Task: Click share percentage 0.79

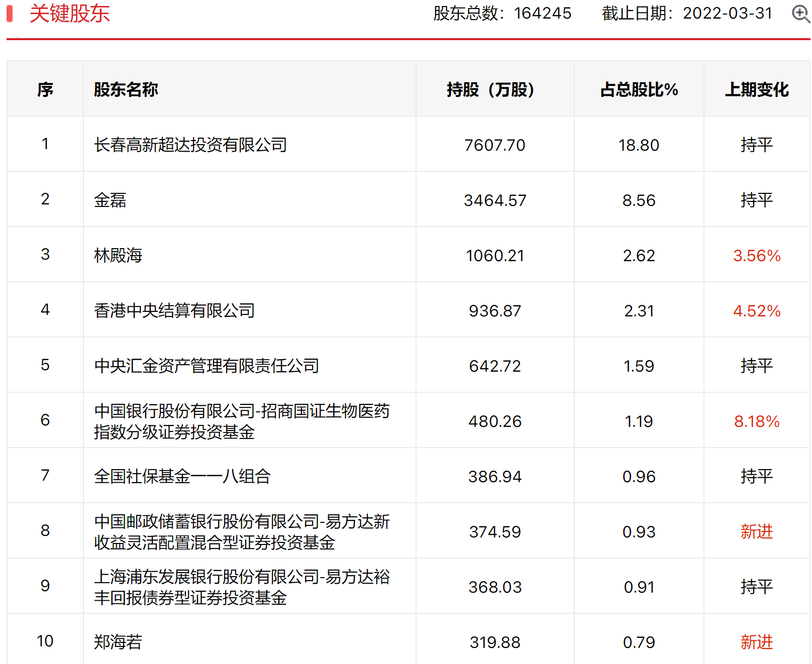Action: click(x=639, y=642)
